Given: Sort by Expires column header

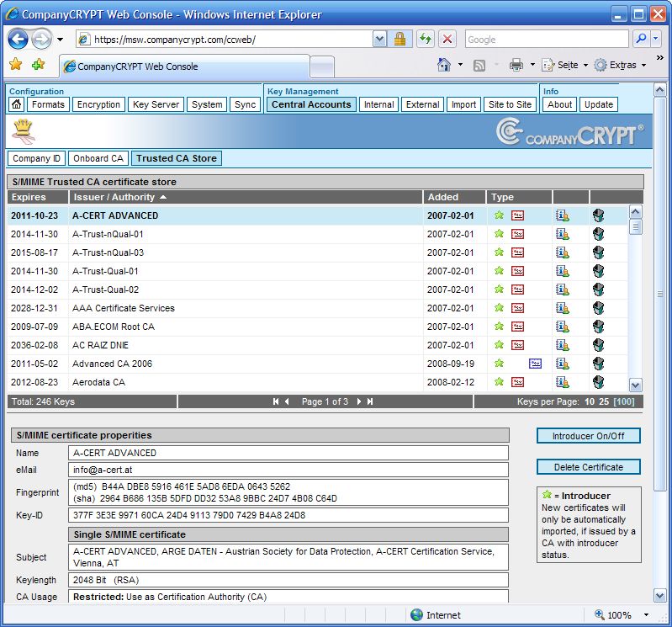Looking at the screenshot, I should [38, 197].
